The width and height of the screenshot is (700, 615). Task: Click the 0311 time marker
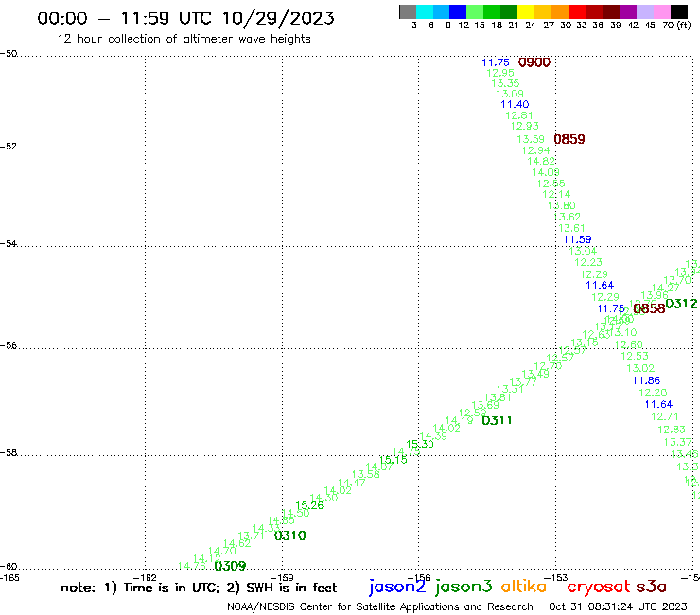[497, 420]
